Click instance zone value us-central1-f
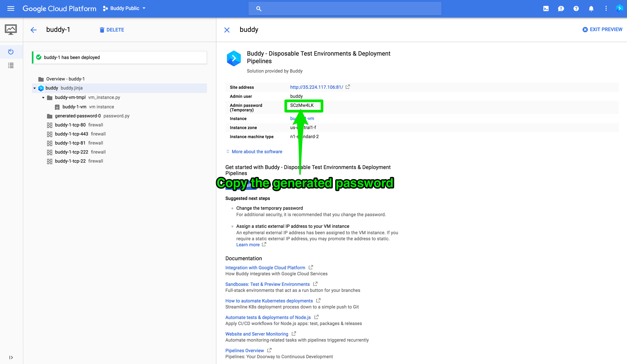 coord(303,128)
